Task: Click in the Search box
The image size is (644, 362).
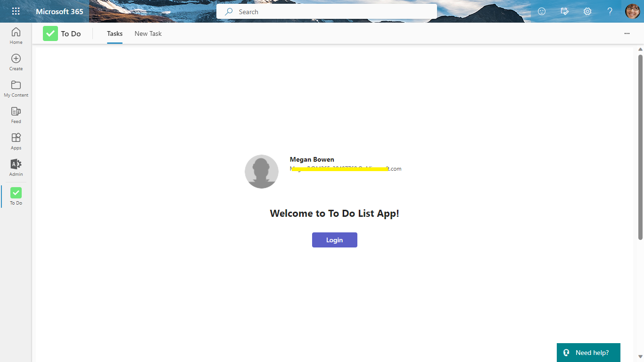Action: coord(327,11)
